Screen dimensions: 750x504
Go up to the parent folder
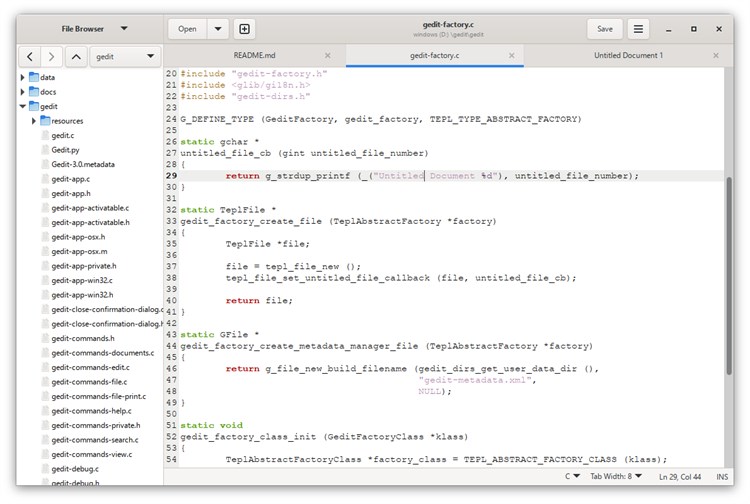(x=76, y=57)
